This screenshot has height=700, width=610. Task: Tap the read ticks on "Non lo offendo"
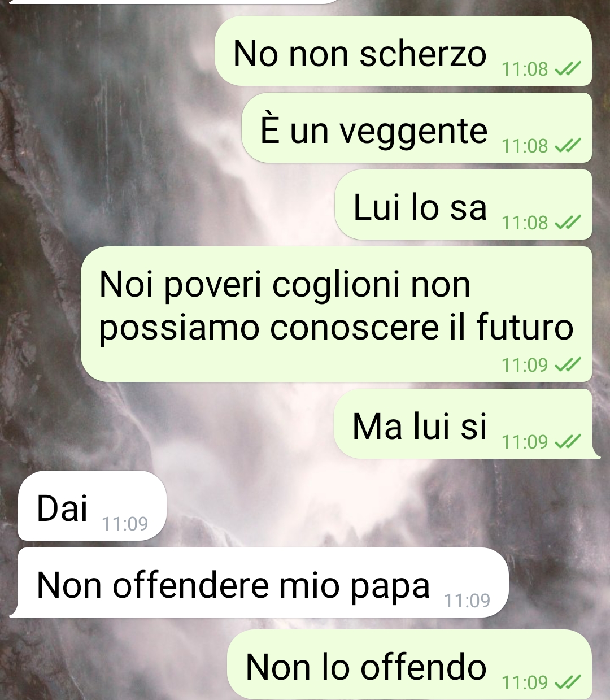coord(568,682)
